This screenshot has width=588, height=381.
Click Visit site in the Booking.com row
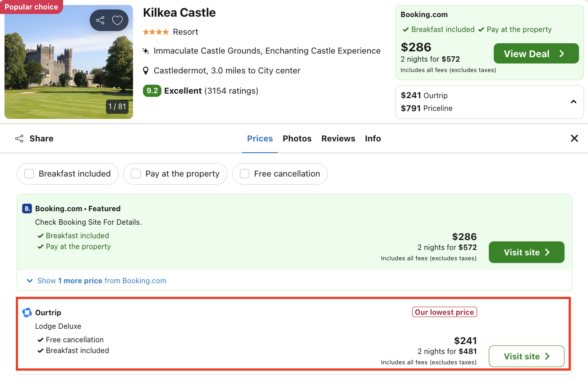click(x=527, y=252)
